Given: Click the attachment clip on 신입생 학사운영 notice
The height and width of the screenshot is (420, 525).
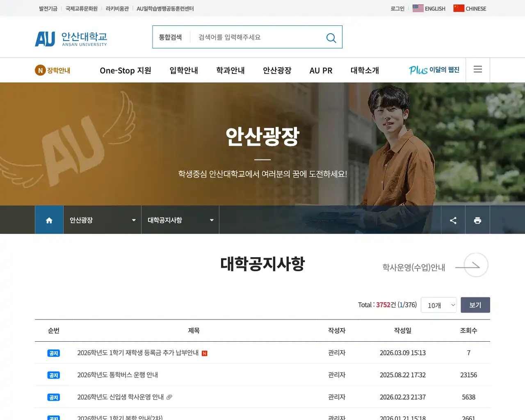Looking at the screenshot, I should [x=170, y=397].
